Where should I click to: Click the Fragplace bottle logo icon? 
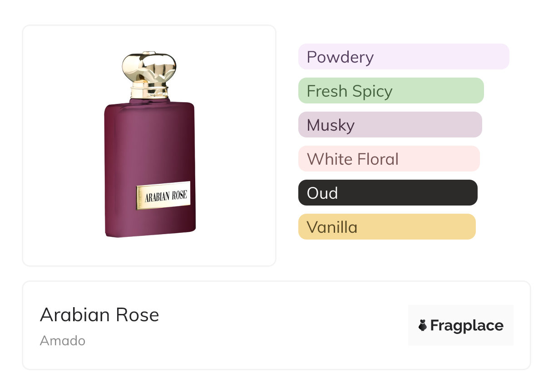(423, 325)
